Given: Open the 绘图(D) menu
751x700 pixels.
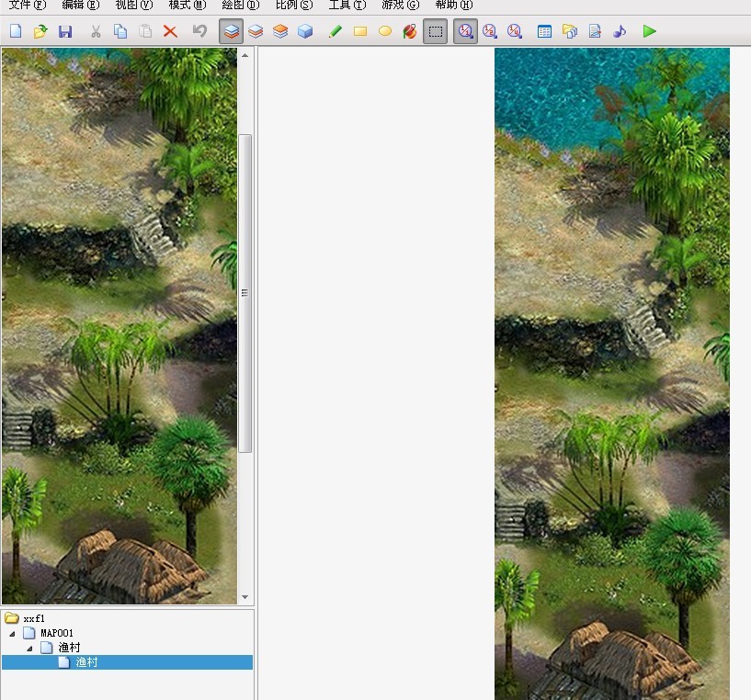Looking at the screenshot, I should pos(241,6).
